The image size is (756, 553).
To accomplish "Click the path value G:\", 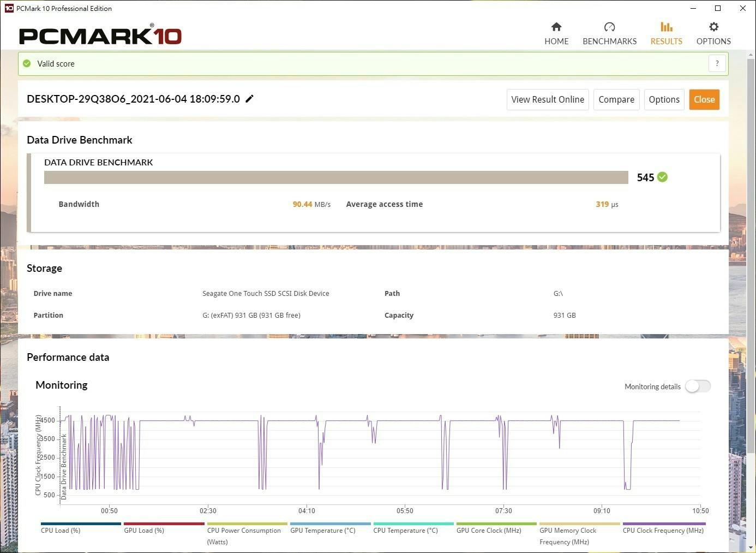I will click(x=558, y=293).
